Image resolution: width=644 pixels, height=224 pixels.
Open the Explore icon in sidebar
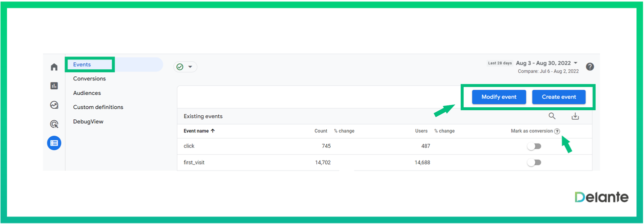coord(54,105)
